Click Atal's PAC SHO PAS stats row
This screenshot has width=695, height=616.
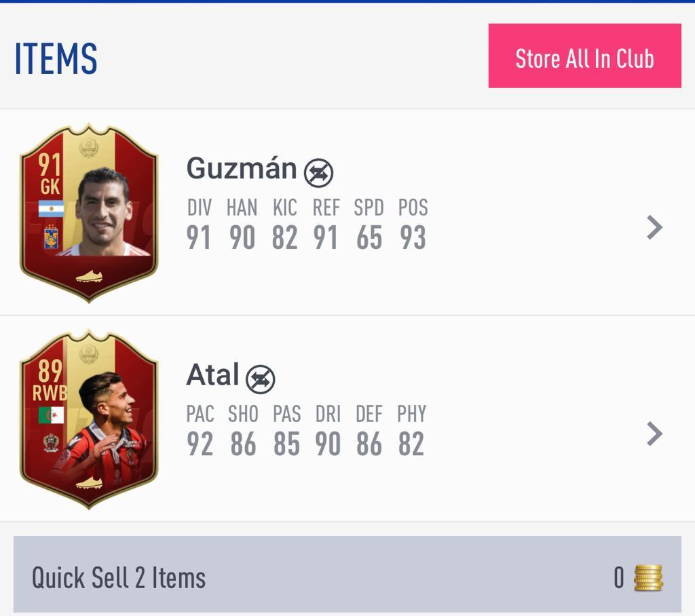tap(306, 431)
